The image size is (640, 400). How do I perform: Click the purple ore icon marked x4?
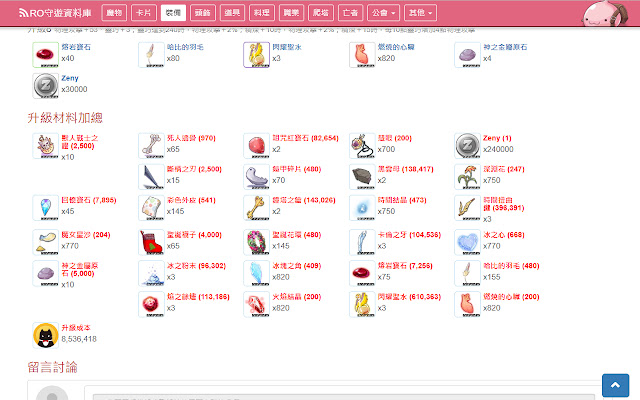coord(467,55)
